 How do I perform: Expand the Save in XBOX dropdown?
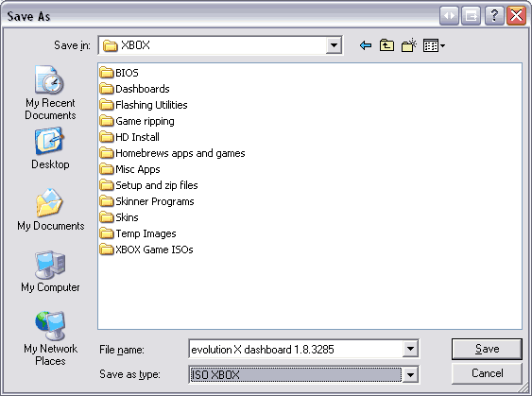334,45
